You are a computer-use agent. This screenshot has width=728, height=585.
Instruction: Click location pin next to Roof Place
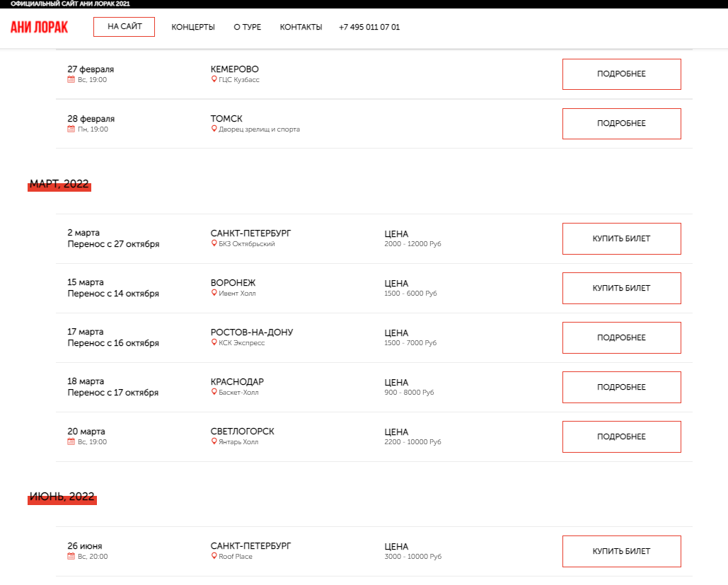click(214, 557)
